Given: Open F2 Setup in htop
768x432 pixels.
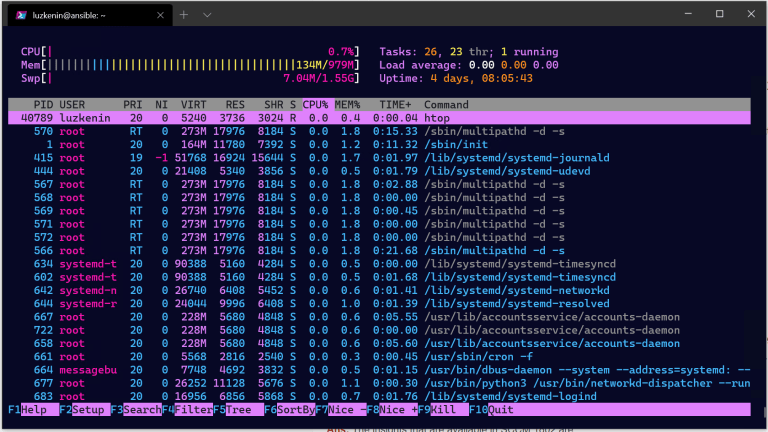Looking at the screenshot, I should click(x=84, y=409).
